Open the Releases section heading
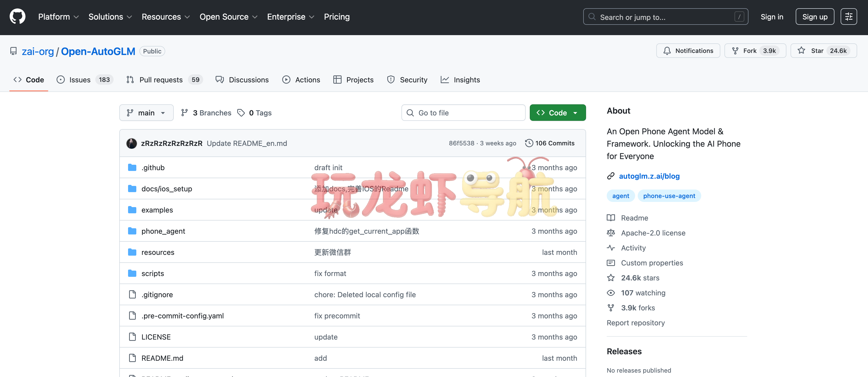 [x=624, y=351]
